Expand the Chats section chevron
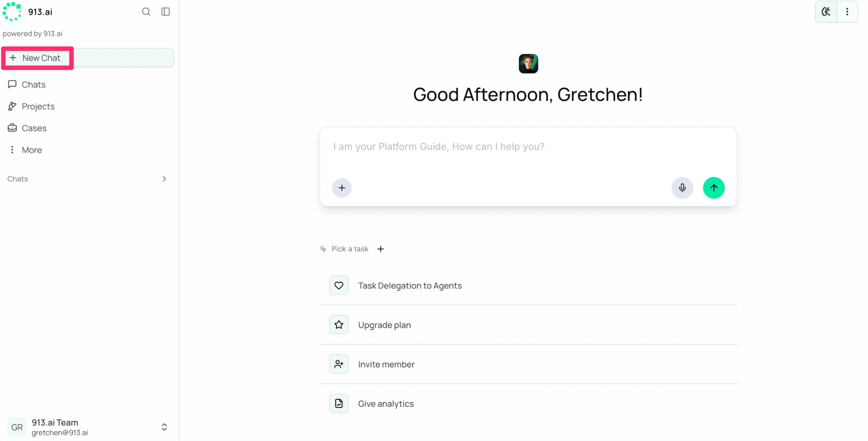868x441 pixels. 164,179
